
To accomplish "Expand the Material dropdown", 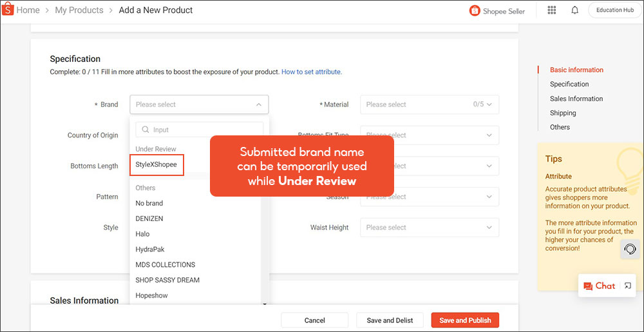I will 429,104.
